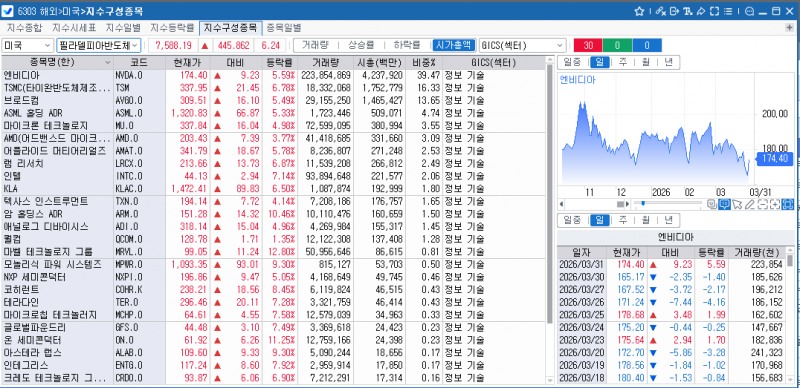Click the 현재가 column header in stock list
Viewport: 800px width, 388px height.
[x=188, y=63]
